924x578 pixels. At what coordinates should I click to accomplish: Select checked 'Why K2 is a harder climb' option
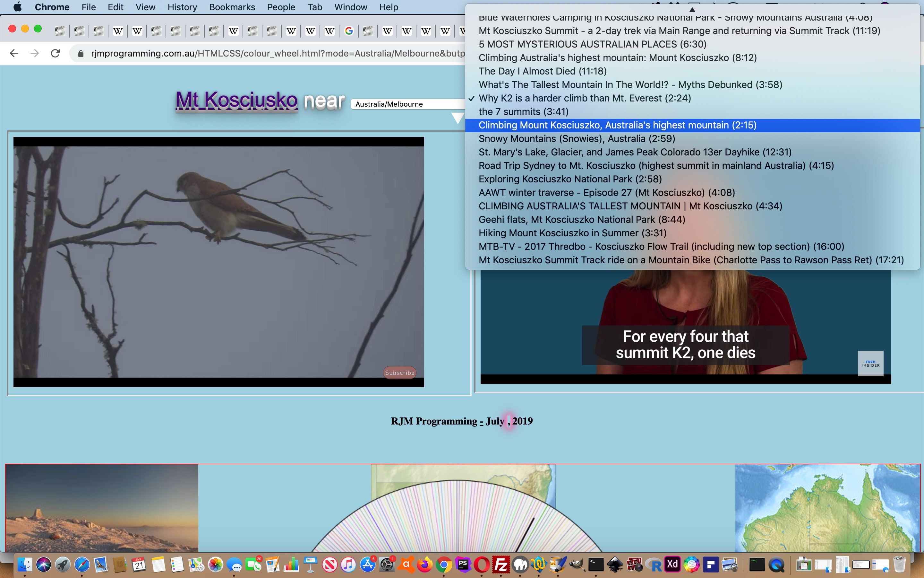(x=692, y=98)
